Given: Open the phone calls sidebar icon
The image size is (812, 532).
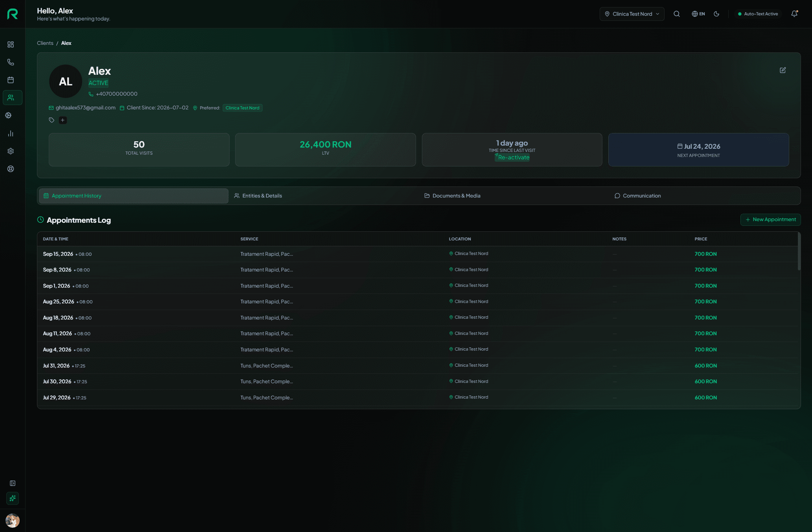Looking at the screenshot, I should click(11, 62).
